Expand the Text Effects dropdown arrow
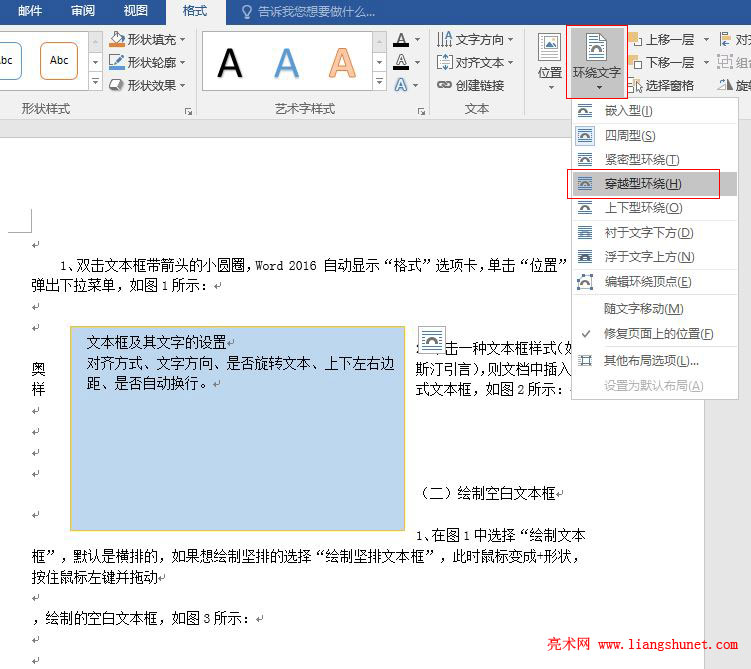The height and width of the screenshot is (669, 751). coord(416,86)
